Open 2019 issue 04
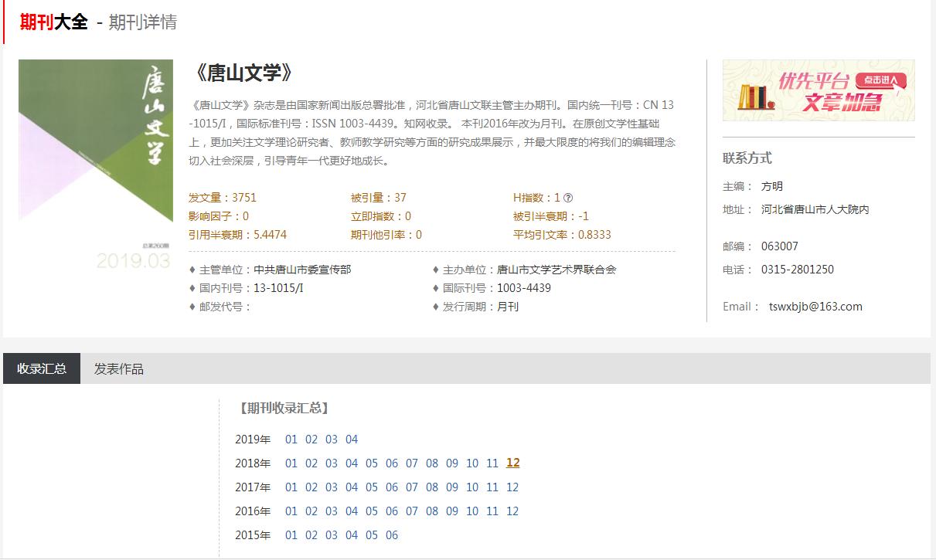 point(352,440)
